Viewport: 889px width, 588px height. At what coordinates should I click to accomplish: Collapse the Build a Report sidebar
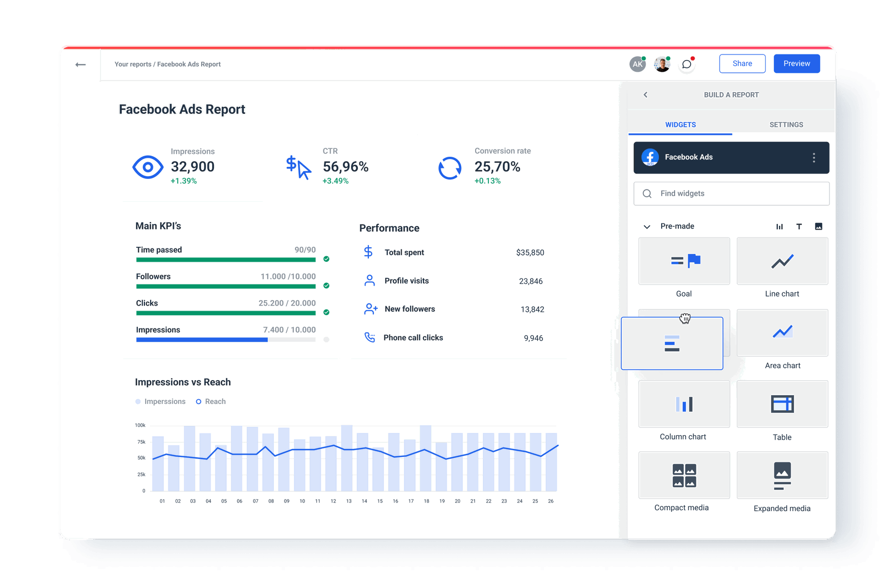[645, 94]
